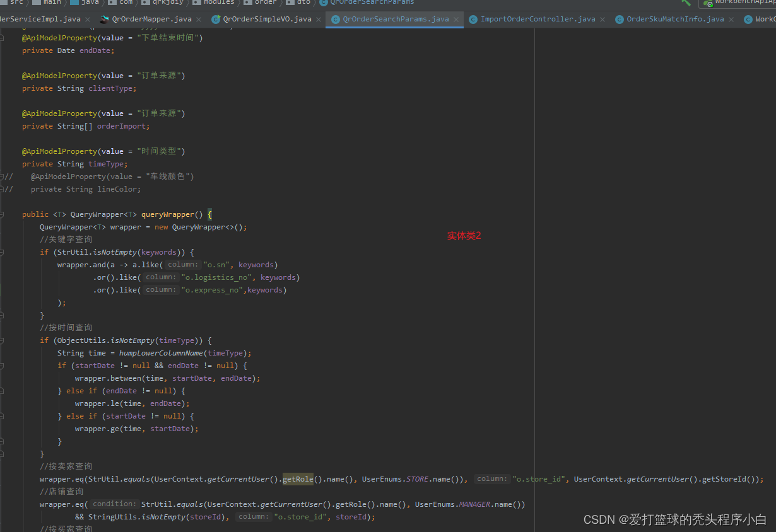Collapse the StrUtil.isNotEmpty(keywords) if block fold

3,252
